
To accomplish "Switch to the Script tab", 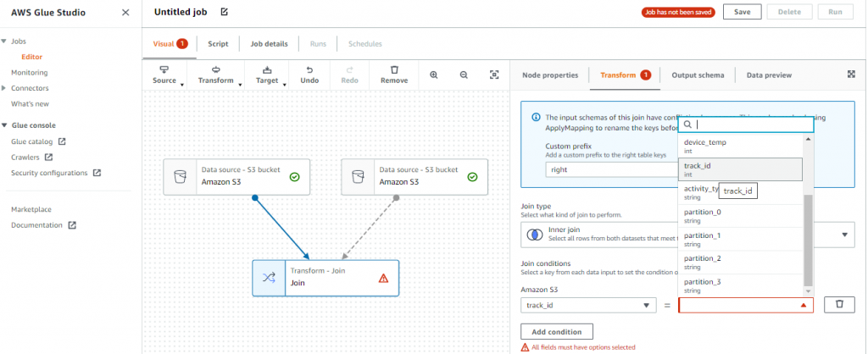I will [218, 44].
